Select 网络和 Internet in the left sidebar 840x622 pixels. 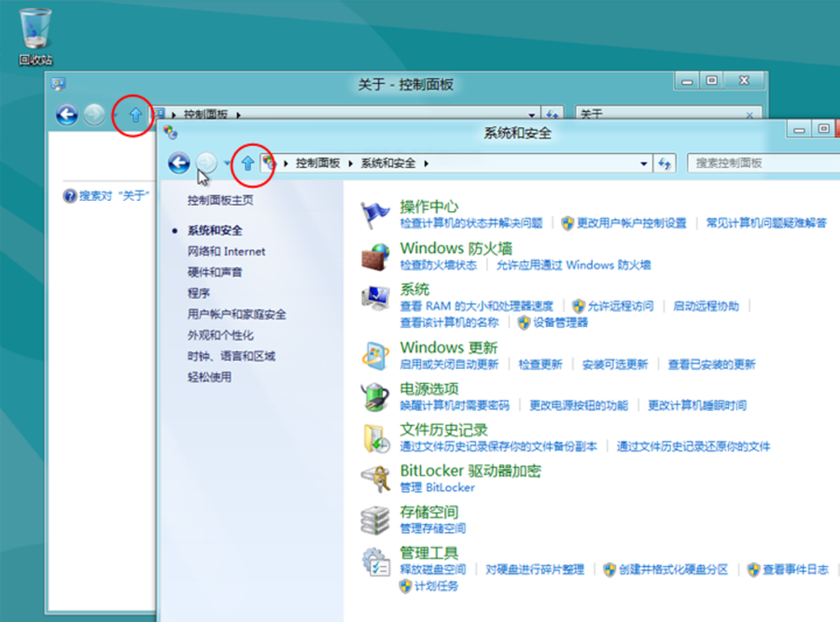(226, 251)
